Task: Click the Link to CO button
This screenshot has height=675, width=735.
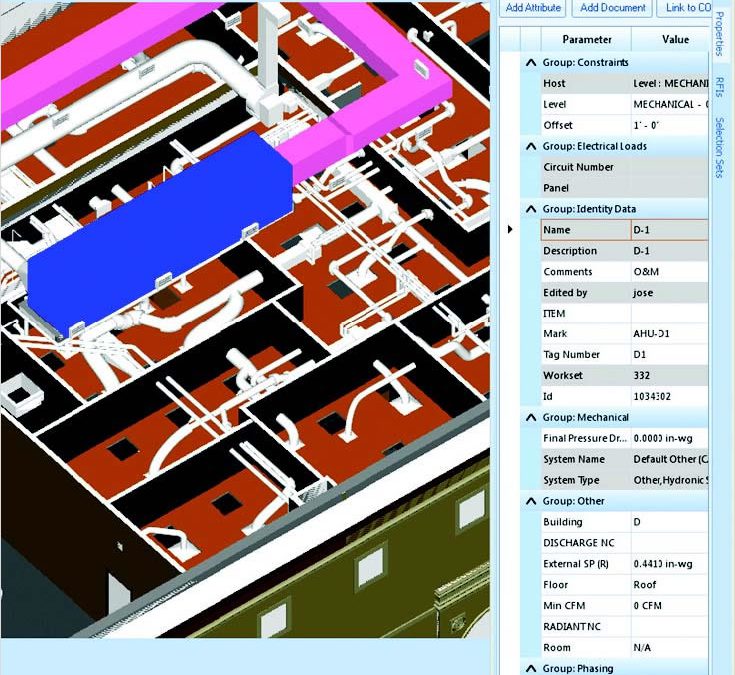Action: coord(684,8)
